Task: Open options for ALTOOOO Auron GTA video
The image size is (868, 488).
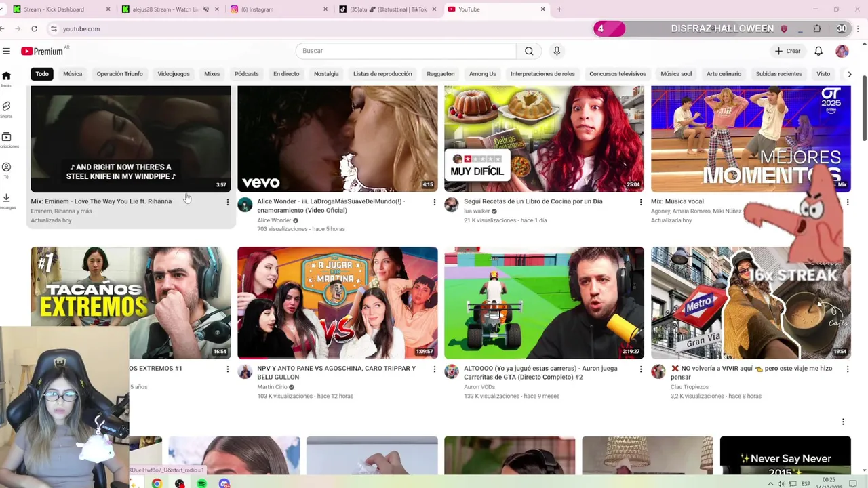Action: tap(641, 369)
